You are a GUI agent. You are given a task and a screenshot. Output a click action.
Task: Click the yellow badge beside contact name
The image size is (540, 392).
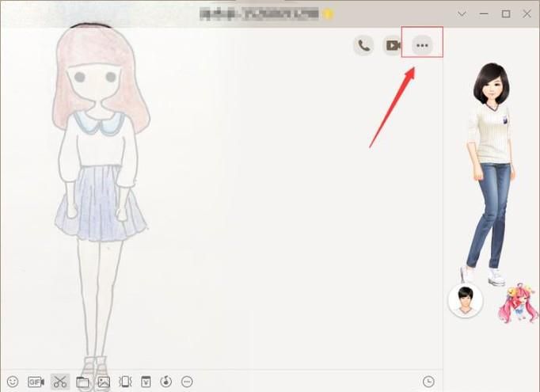click(x=327, y=13)
